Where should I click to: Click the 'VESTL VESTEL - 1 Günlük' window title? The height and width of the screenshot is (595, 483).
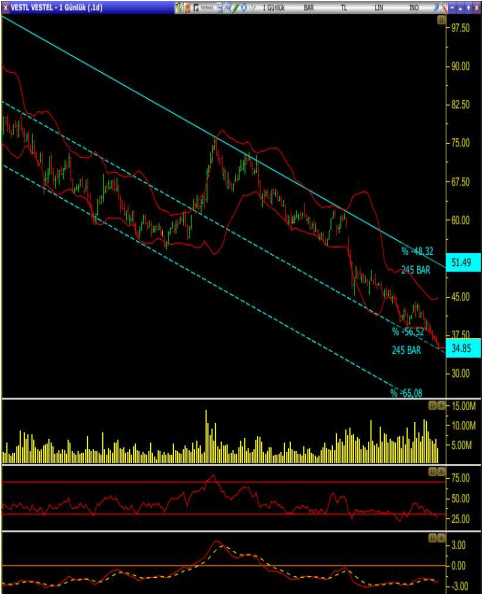(x=56, y=8)
